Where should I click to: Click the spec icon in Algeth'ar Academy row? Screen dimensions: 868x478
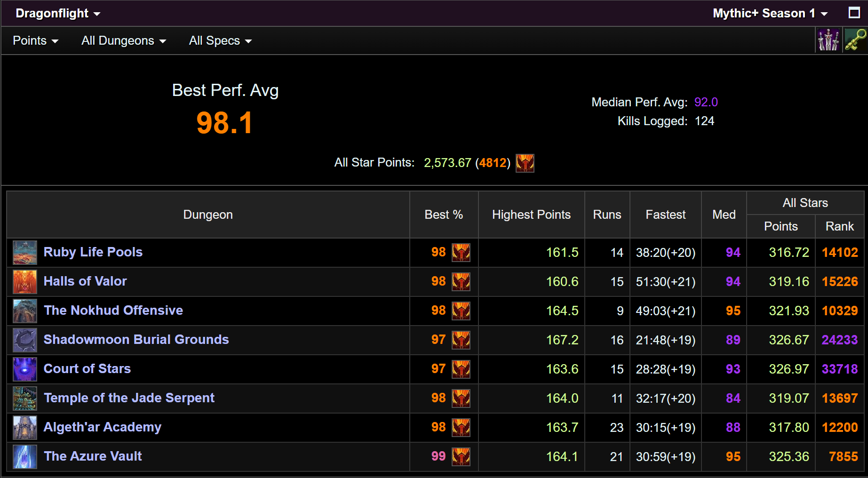461,428
